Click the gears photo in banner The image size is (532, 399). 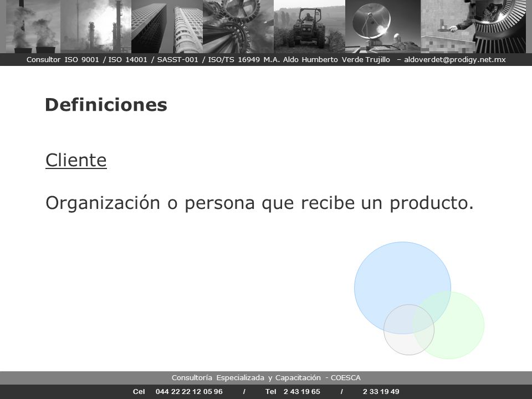click(238, 27)
